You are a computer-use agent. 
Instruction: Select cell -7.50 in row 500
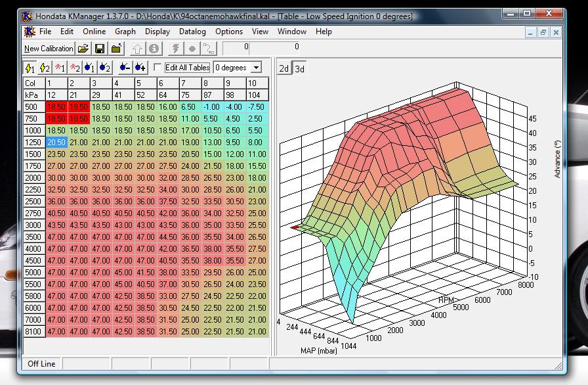257,107
